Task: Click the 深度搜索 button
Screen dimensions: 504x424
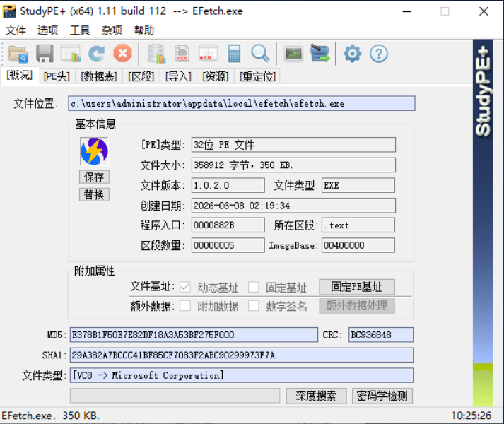Action: [316, 396]
